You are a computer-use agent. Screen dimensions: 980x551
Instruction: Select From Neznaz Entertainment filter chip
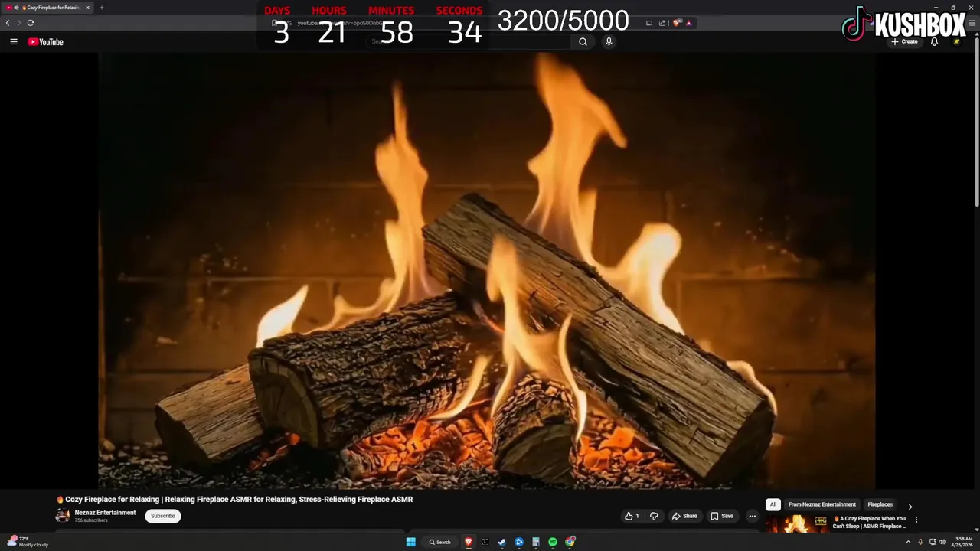click(822, 504)
